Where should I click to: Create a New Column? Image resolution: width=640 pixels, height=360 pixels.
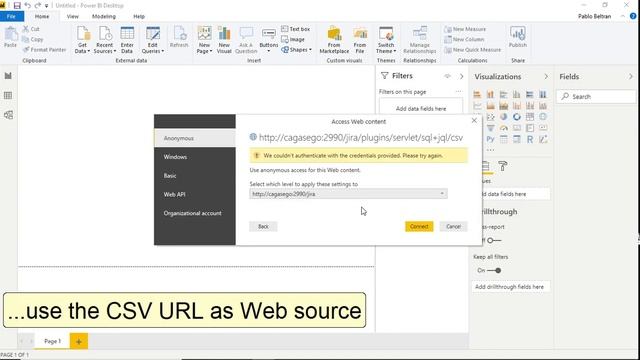coord(464,39)
